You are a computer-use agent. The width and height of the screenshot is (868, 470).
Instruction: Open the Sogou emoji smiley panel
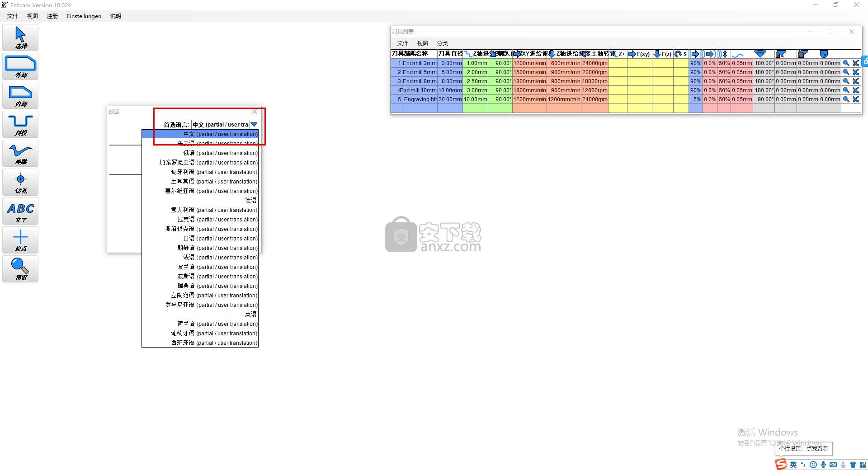tap(813, 465)
